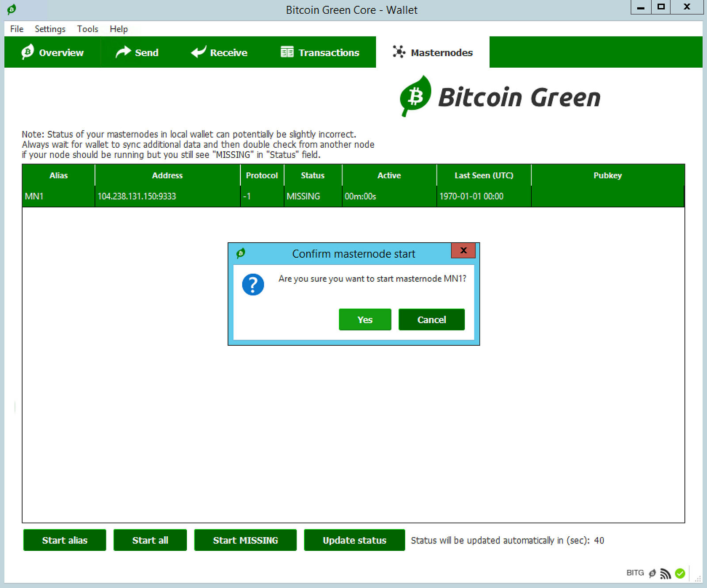The image size is (707, 588).
Task: Sort by the Last Seen (UTC) column header
Action: tap(484, 176)
